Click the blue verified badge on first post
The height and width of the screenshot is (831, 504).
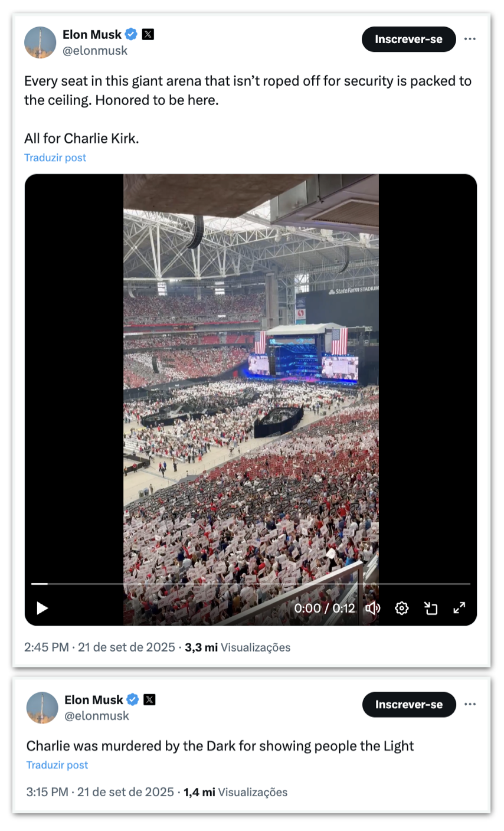pos(132,34)
